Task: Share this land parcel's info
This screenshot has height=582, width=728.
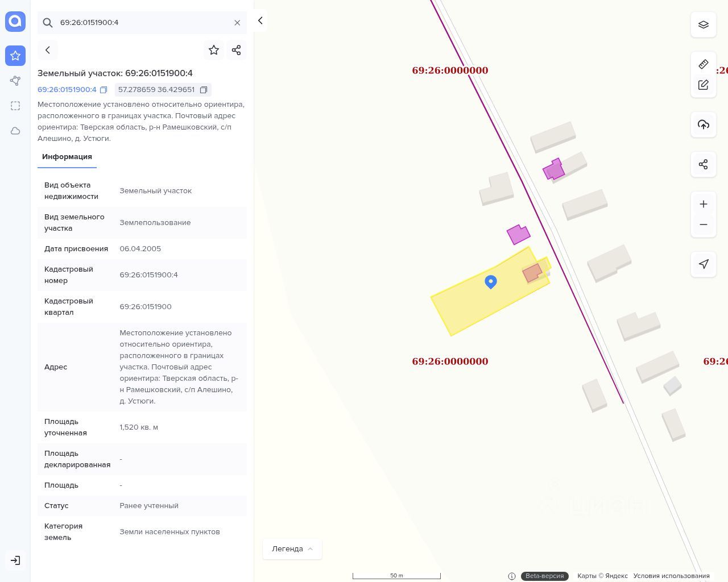Action: (x=237, y=50)
